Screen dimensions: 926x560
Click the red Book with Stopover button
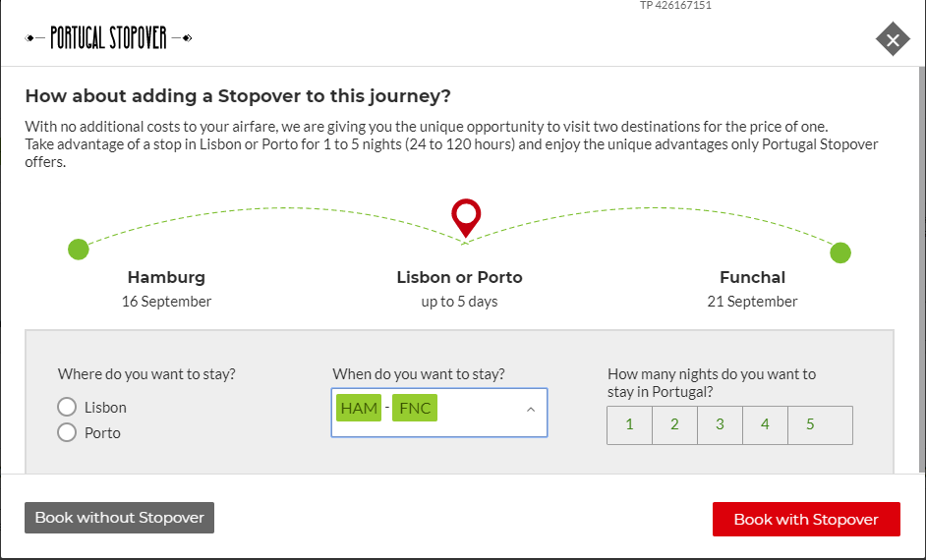click(x=806, y=520)
